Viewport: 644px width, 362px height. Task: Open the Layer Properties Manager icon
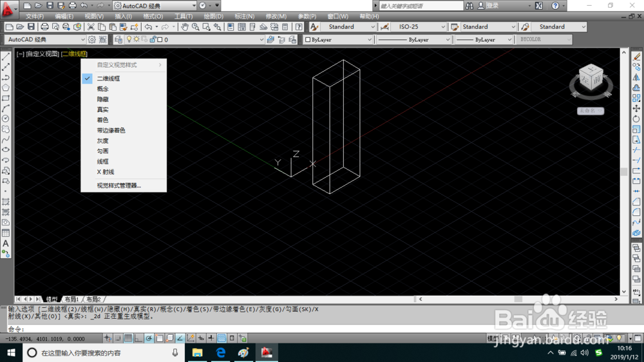(118, 40)
